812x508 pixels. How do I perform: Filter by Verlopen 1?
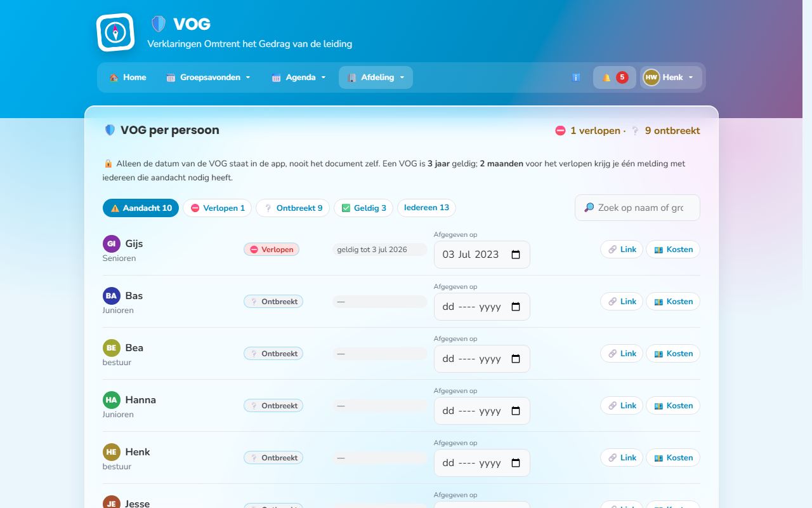pos(218,208)
